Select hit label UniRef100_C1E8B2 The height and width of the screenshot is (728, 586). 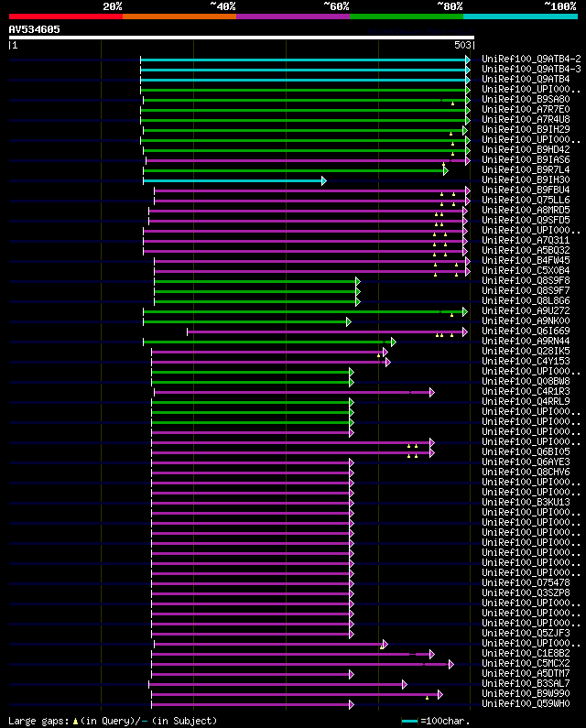(x=526, y=653)
